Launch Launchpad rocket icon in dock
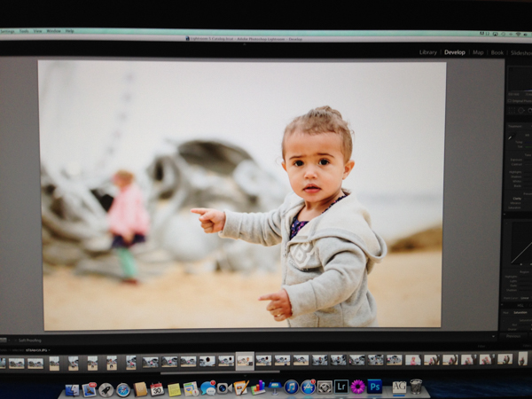 [x=106, y=390]
